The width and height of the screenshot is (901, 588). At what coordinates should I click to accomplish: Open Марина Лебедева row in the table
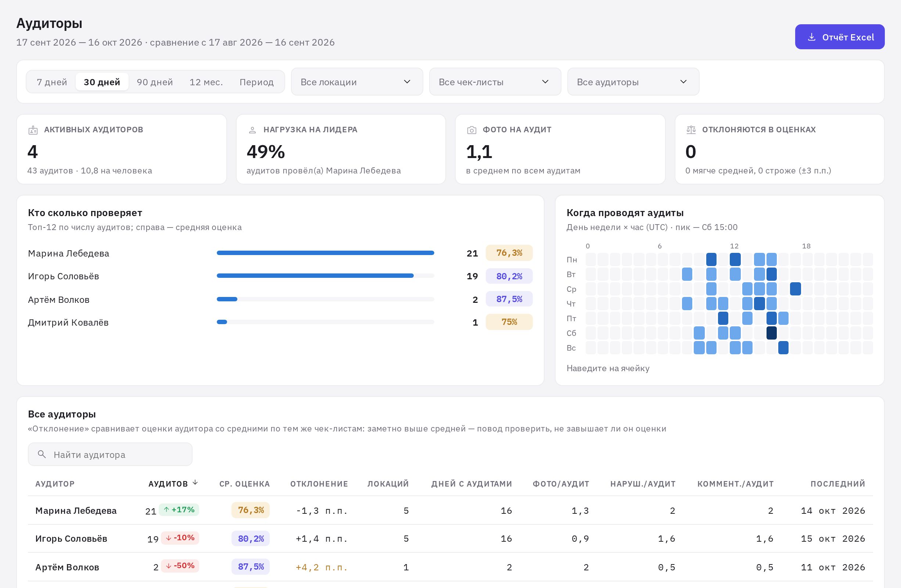click(x=450, y=510)
